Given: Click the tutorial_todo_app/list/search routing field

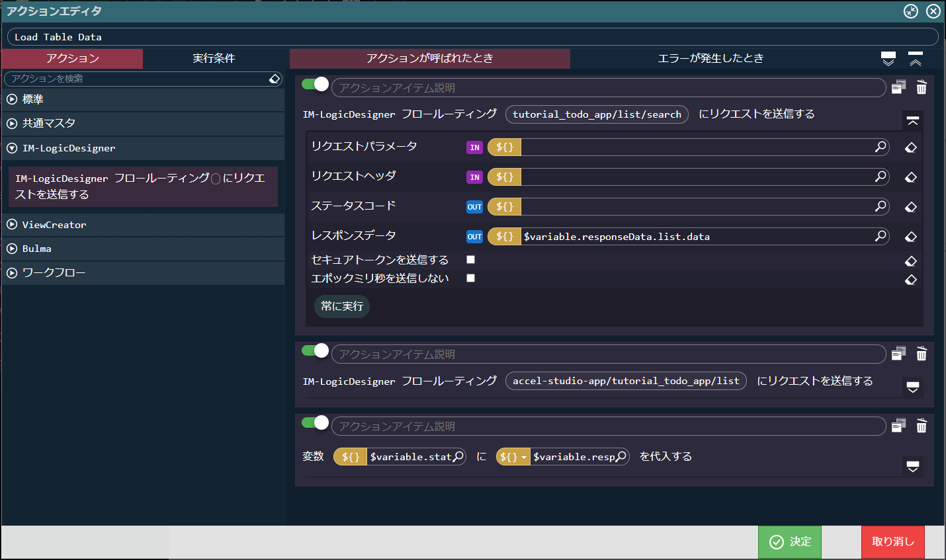Looking at the screenshot, I should [597, 114].
